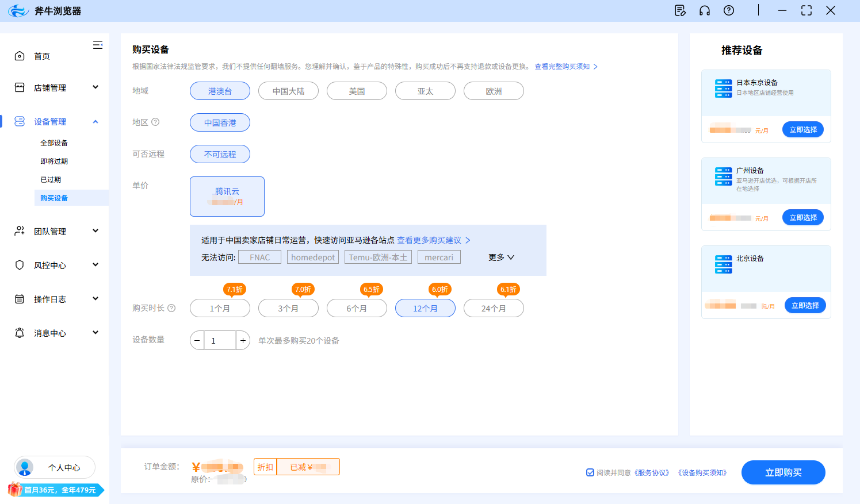Open 个人中心 via the avatar icon
The image size is (860, 504).
(24, 467)
